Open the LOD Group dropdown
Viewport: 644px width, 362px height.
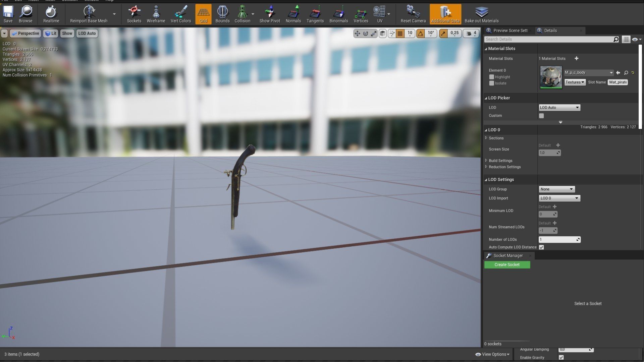tap(556, 189)
